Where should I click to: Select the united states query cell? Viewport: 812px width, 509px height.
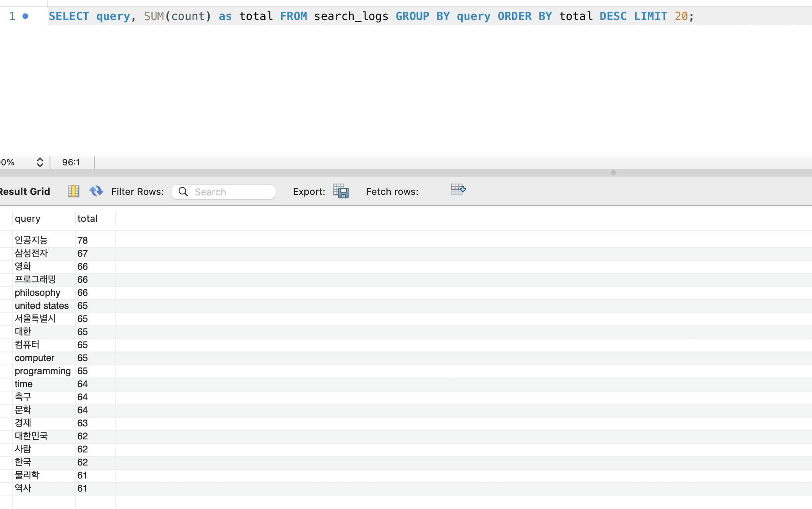click(x=42, y=305)
